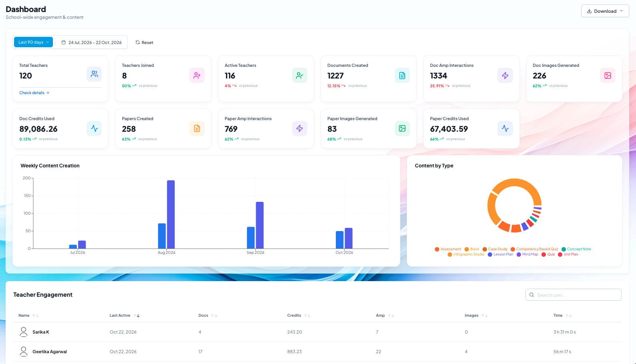This screenshot has width=636, height=364.
Task: Click the magnifier icon in the user search
Action: click(531, 295)
